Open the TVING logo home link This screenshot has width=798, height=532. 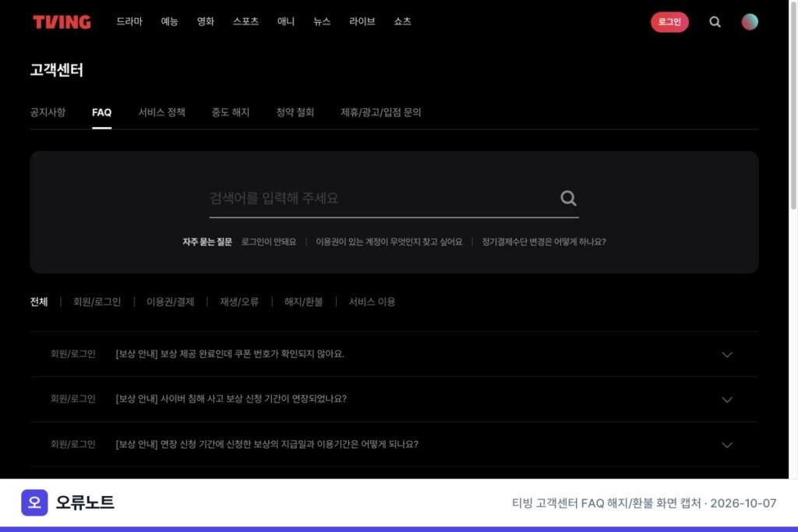click(62, 22)
